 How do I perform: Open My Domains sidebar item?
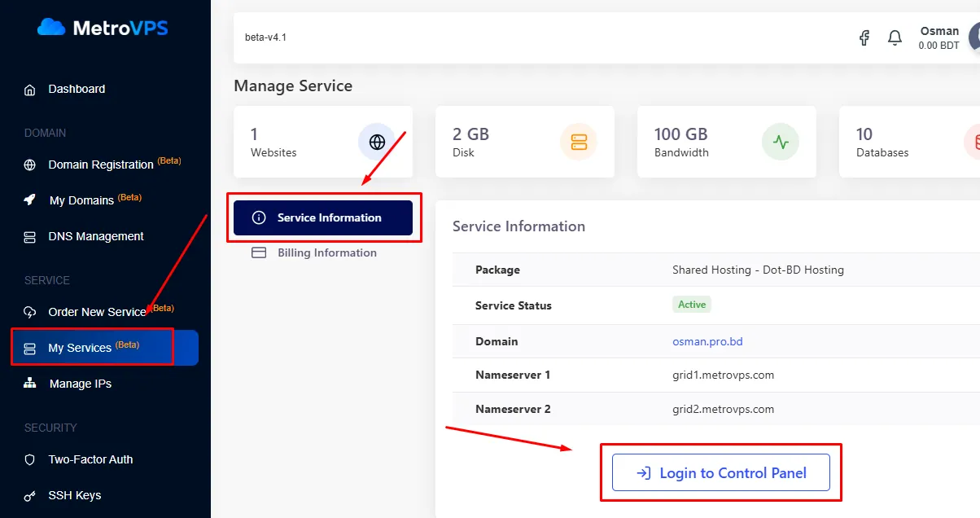[x=81, y=200]
